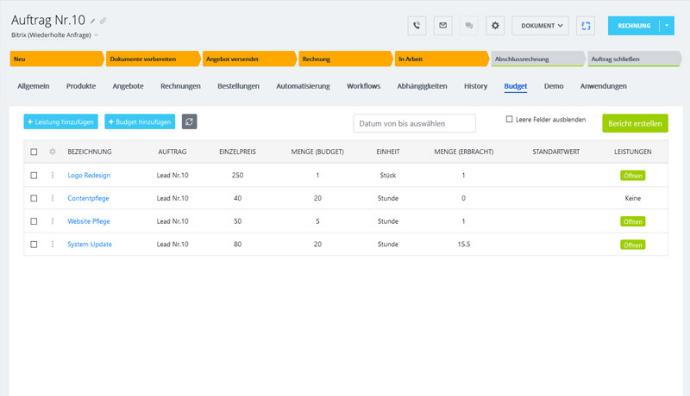
Task: Open the email envelope icon
Action: [x=443, y=26]
